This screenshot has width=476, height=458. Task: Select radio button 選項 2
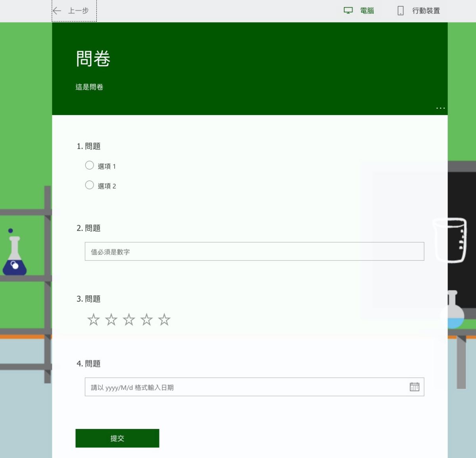tap(90, 185)
